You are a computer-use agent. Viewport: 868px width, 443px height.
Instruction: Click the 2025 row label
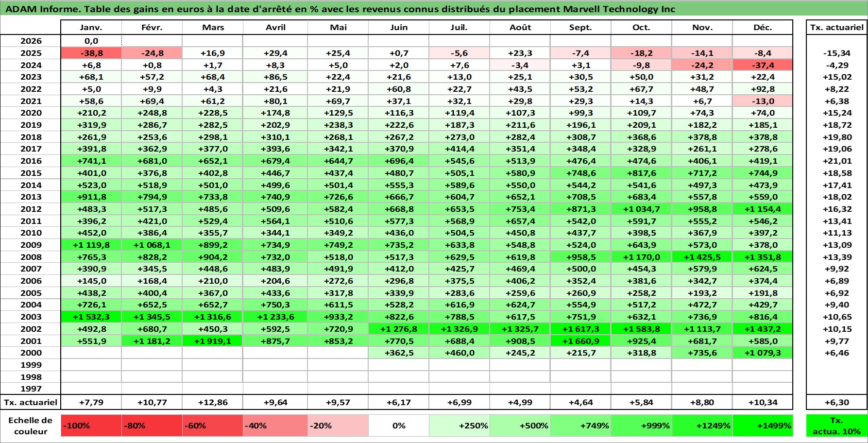click(31, 53)
